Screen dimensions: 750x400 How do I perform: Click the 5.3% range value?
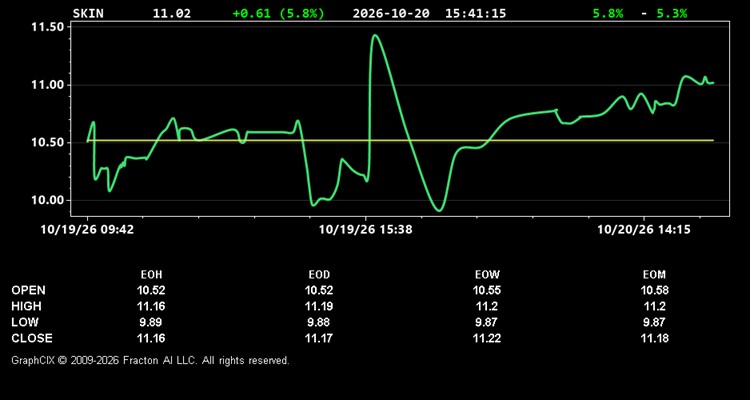(672, 13)
